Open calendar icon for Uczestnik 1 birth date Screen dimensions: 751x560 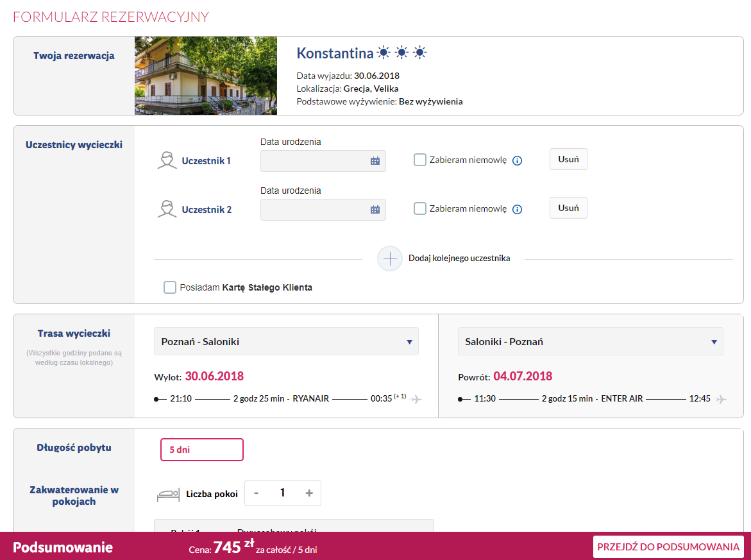375,161
